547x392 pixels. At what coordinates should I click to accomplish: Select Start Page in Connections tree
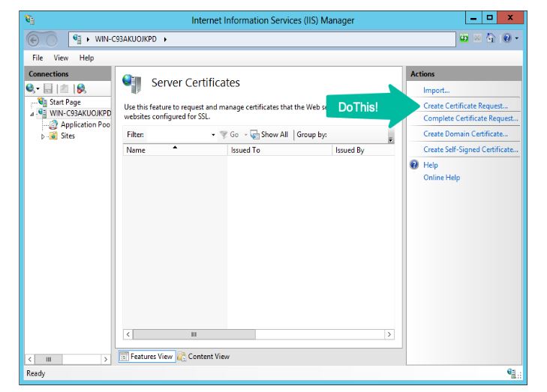tap(65, 102)
